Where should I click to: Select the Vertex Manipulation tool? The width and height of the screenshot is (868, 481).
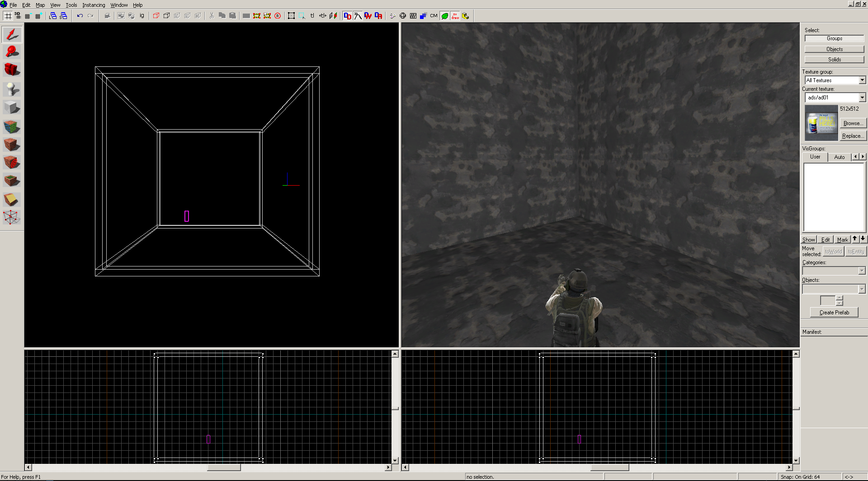point(12,218)
